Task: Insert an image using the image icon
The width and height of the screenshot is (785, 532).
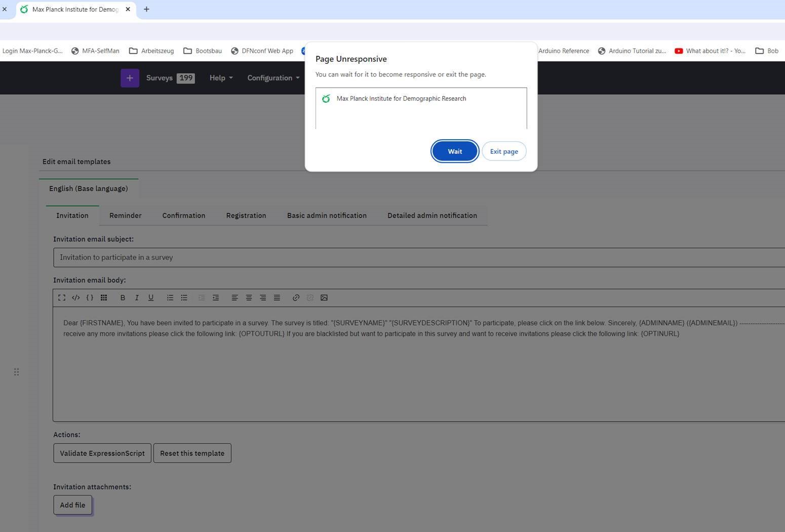Action: pos(324,298)
